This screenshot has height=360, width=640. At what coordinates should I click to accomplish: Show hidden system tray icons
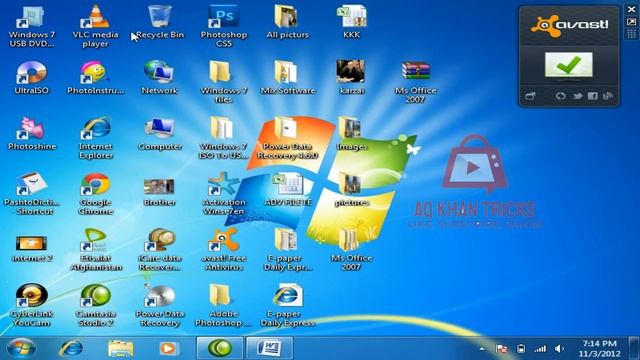tap(482, 349)
